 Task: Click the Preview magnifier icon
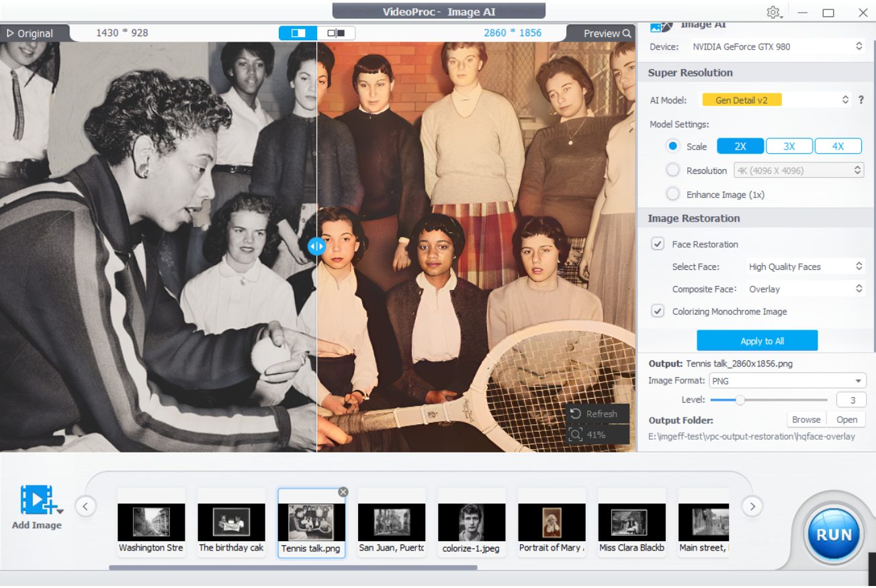(627, 34)
